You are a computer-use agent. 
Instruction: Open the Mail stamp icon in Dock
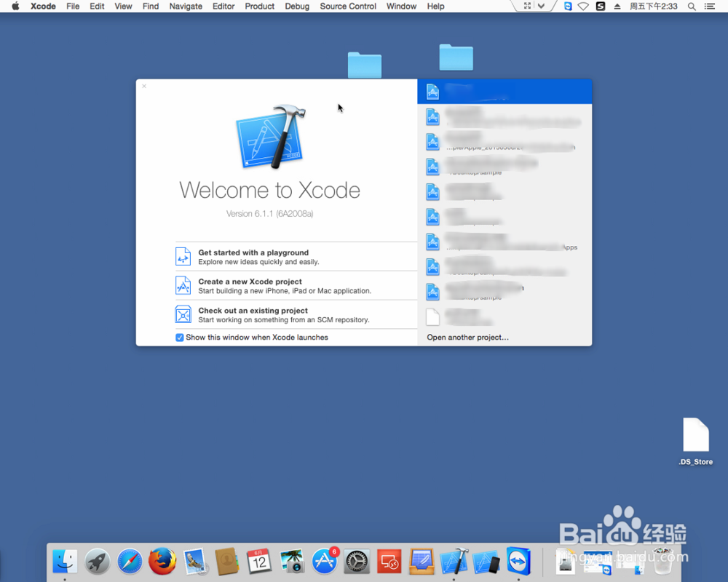pos(195,561)
